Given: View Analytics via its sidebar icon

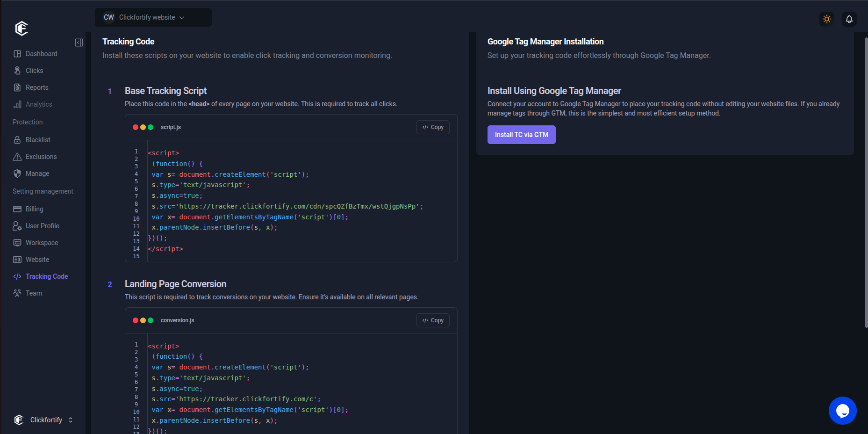Looking at the screenshot, I should click(17, 104).
